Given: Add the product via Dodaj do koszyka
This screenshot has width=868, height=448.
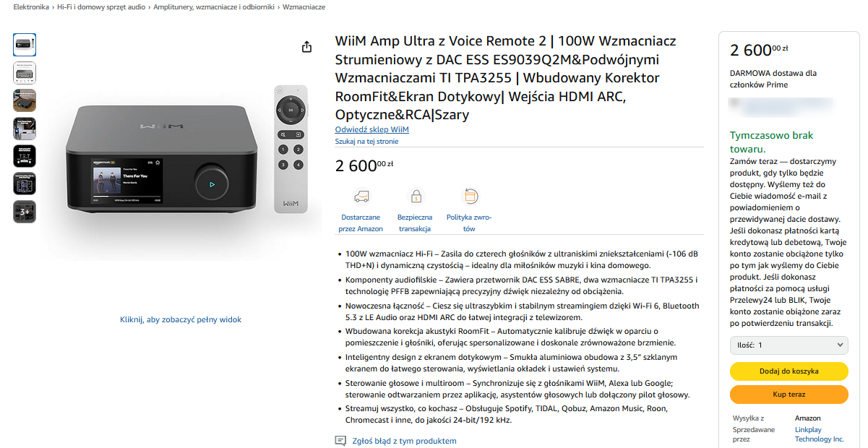Looking at the screenshot, I should point(788,371).
